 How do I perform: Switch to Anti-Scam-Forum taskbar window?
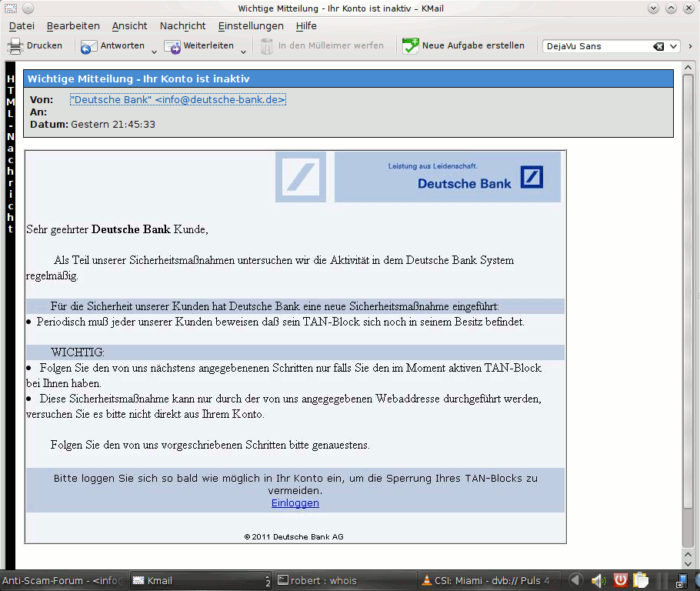(x=64, y=580)
